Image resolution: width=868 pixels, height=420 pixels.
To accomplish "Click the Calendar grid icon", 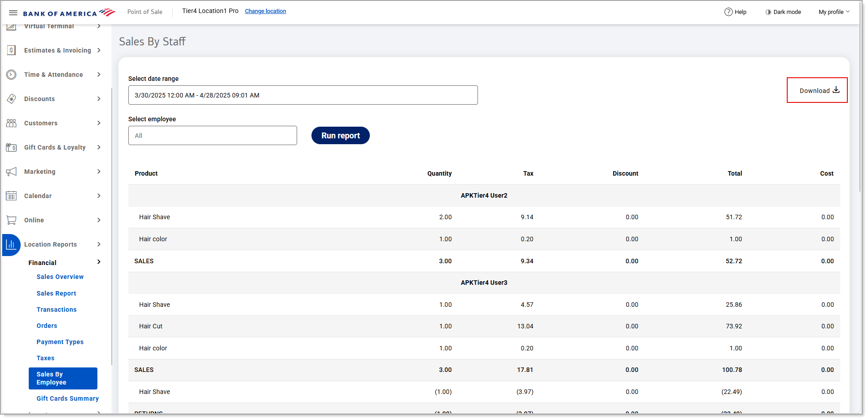I will 12,196.
